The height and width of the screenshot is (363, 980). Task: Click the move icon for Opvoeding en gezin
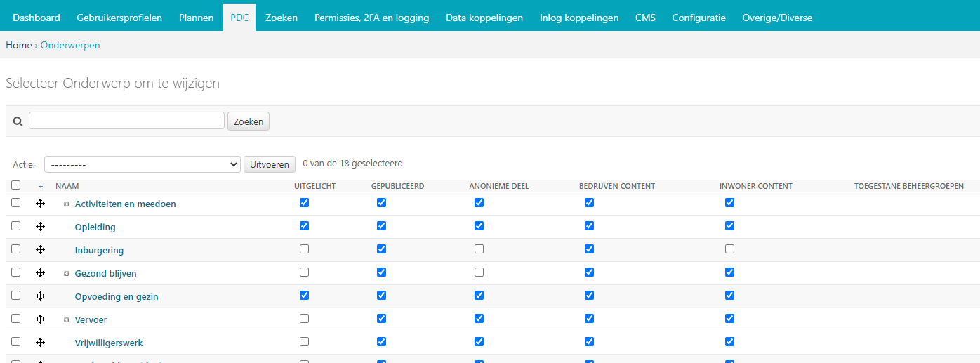(x=41, y=296)
